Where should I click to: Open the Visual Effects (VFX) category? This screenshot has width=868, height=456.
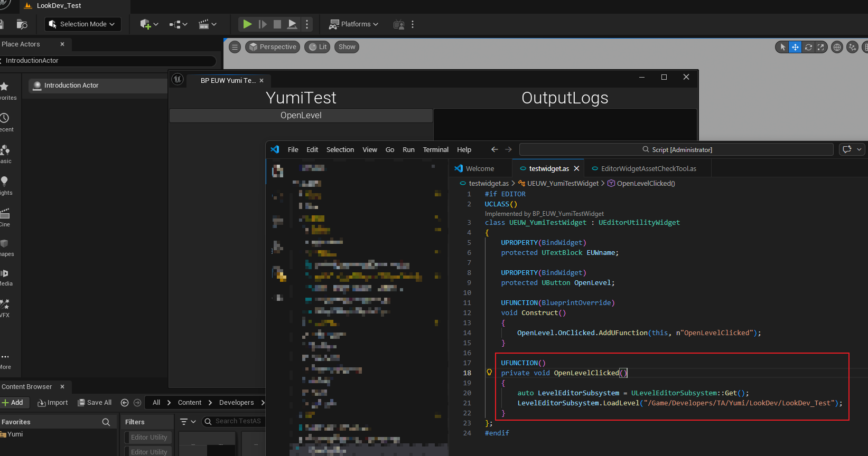[x=5, y=308]
